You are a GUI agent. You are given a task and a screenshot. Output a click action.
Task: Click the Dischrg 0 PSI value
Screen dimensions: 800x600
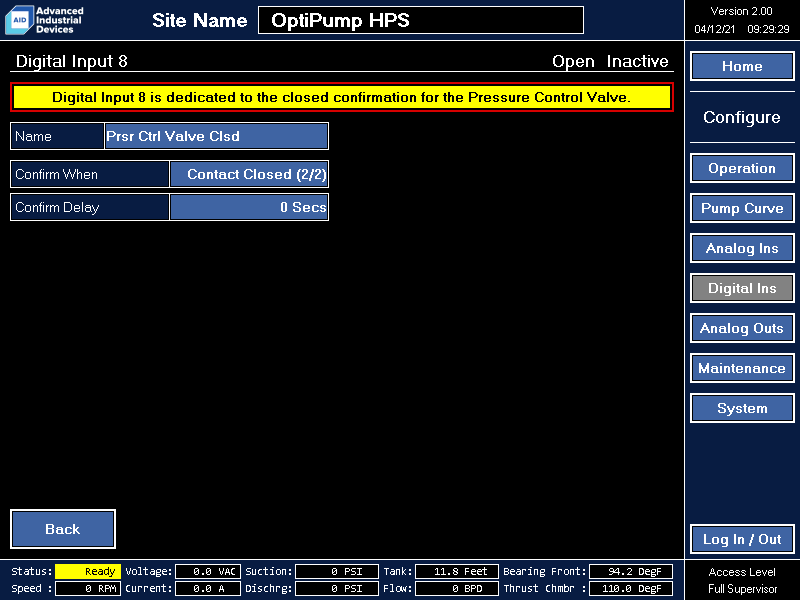337,588
